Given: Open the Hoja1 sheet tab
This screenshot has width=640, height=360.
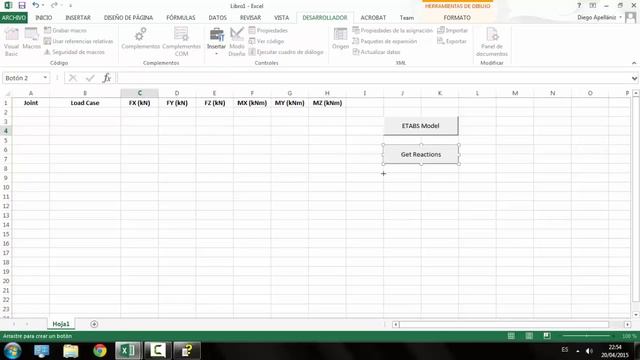Looking at the screenshot, I should coord(61,324).
